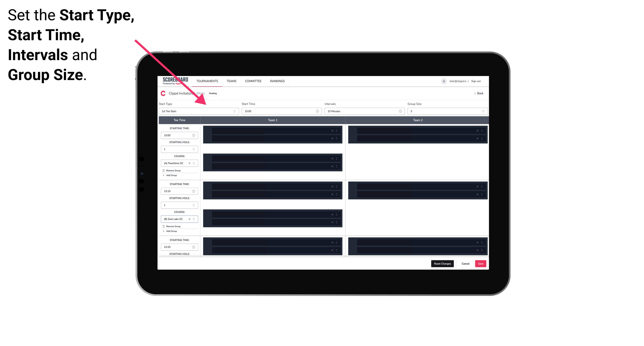Click the Reset Changes button

tap(442, 263)
